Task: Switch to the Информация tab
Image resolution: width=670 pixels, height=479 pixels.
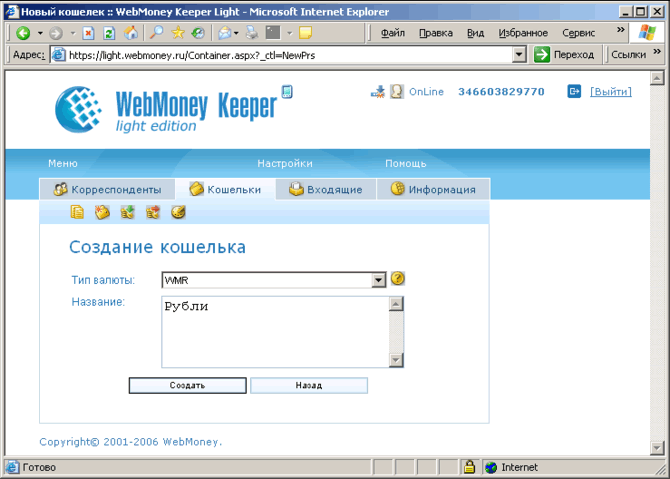Action: click(433, 189)
